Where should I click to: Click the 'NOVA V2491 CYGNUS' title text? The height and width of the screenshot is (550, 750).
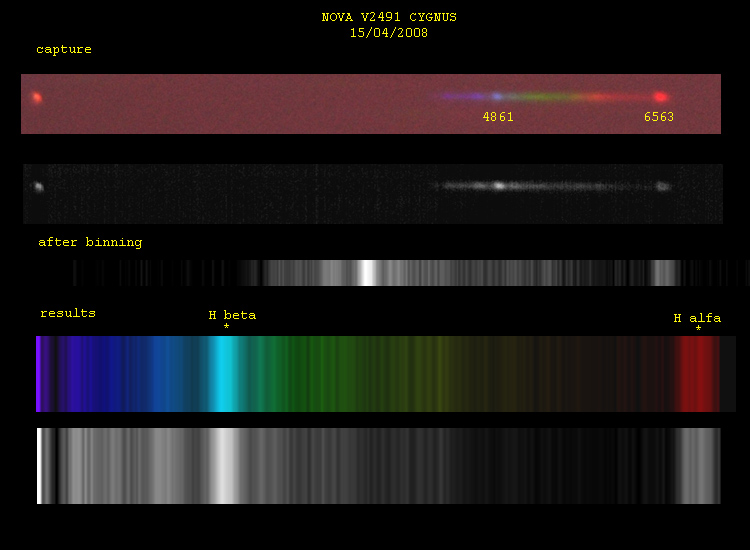click(x=389, y=17)
